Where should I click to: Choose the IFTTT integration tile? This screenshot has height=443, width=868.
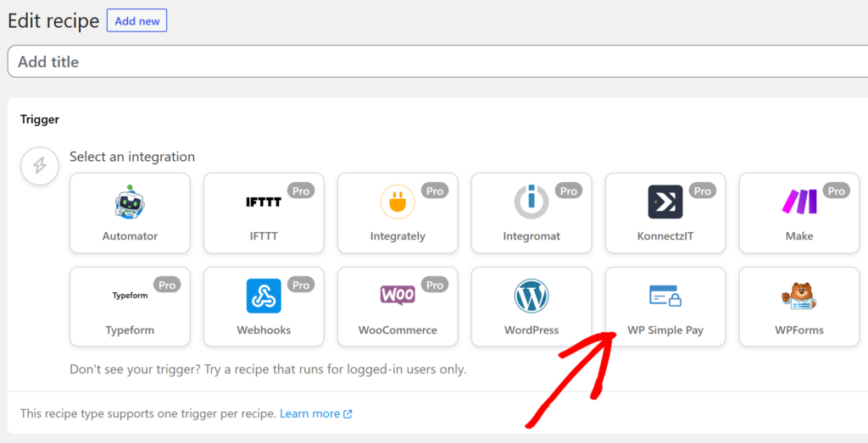(x=264, y=213)
